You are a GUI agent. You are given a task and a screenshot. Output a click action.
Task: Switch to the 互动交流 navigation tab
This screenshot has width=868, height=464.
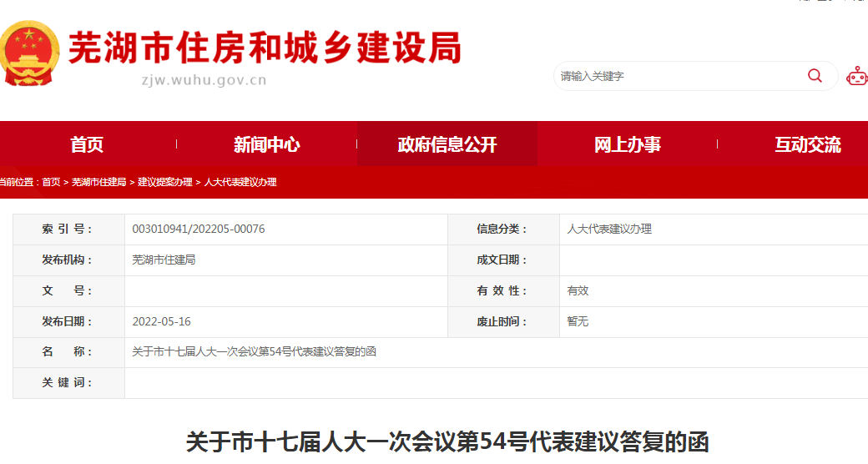(807, 144)
